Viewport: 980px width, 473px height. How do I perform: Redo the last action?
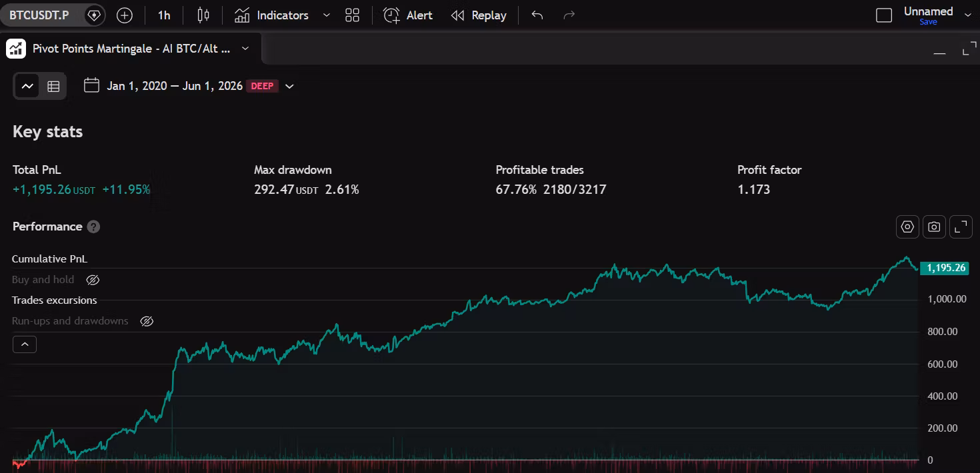point(569,15)
